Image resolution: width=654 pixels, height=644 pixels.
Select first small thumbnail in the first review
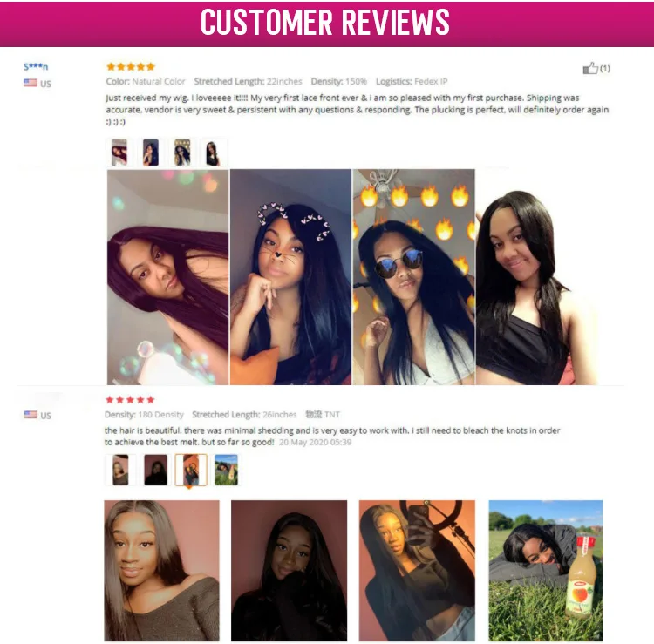[x=119, y=153]
